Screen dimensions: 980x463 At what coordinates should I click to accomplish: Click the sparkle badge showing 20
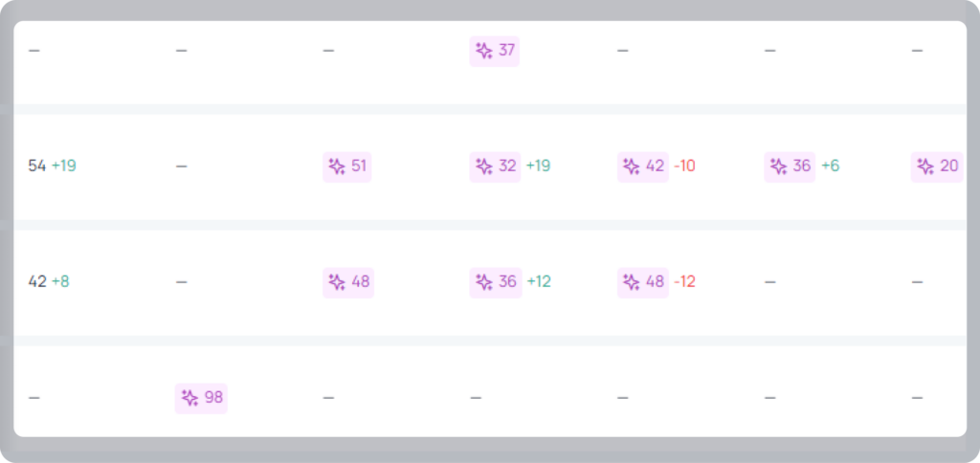click(937, 166)
